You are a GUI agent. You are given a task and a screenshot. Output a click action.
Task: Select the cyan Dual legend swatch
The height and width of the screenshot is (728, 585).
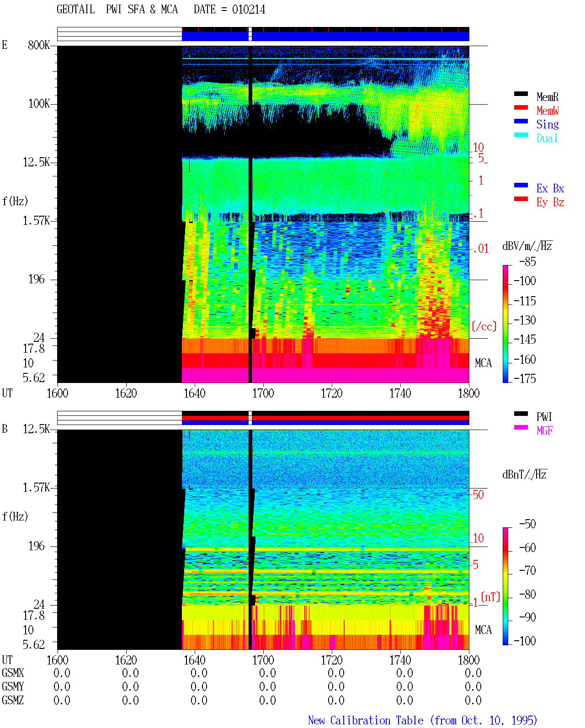521,135
